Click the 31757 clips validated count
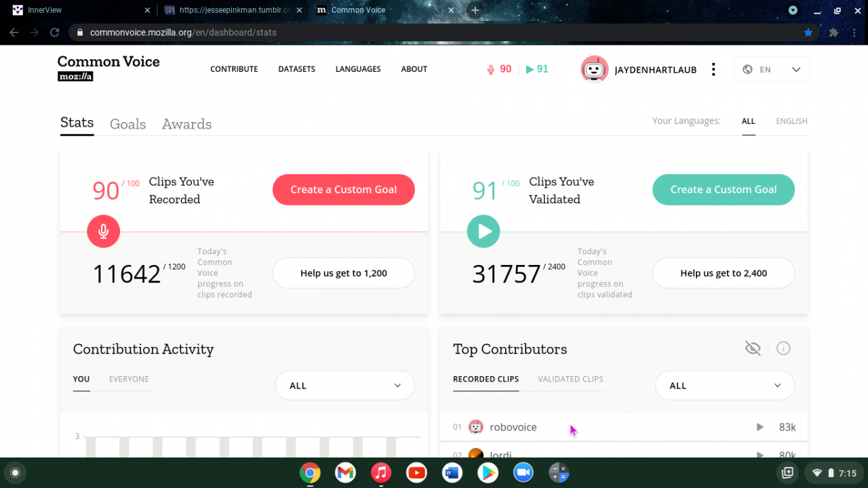868x488 pixels. point(507,274)
